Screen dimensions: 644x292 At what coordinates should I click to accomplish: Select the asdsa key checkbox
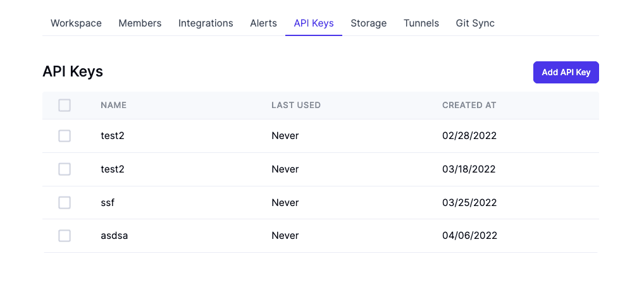pos(65,236)
